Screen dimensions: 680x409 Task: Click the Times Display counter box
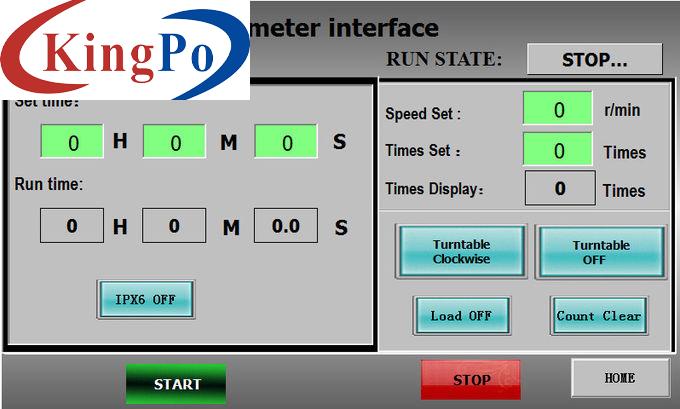[x=559, y=188]
